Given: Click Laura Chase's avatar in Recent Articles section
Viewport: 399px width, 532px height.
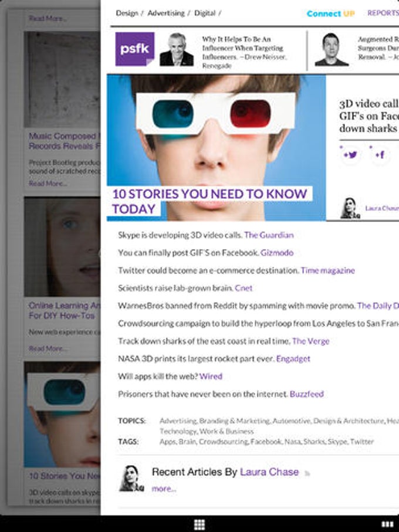Looking at the screenshot, I should click(131, 479).
